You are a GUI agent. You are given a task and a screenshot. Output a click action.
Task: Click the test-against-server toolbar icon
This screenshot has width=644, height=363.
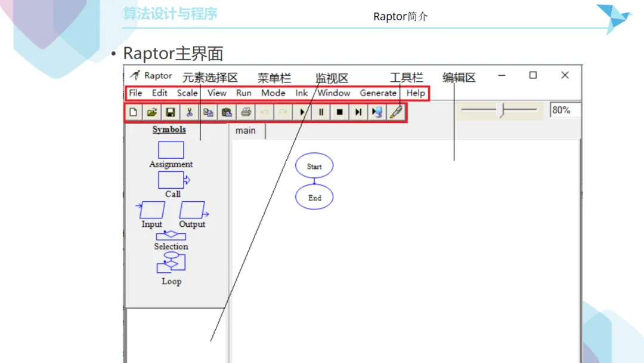[x=377, y=112]
